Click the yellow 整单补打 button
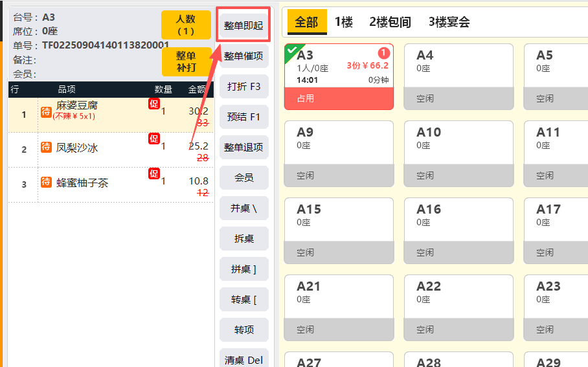 tap(187, 61)
